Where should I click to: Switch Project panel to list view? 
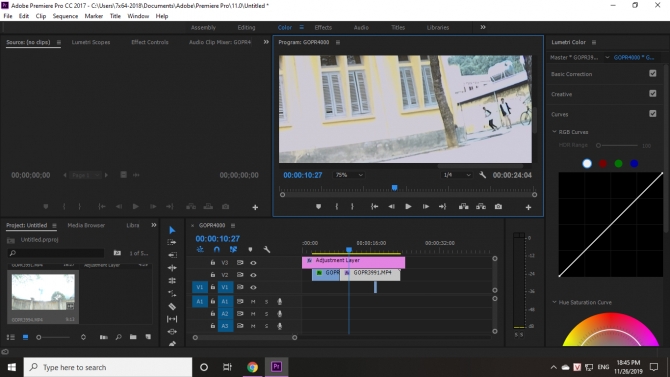(11, 337)
